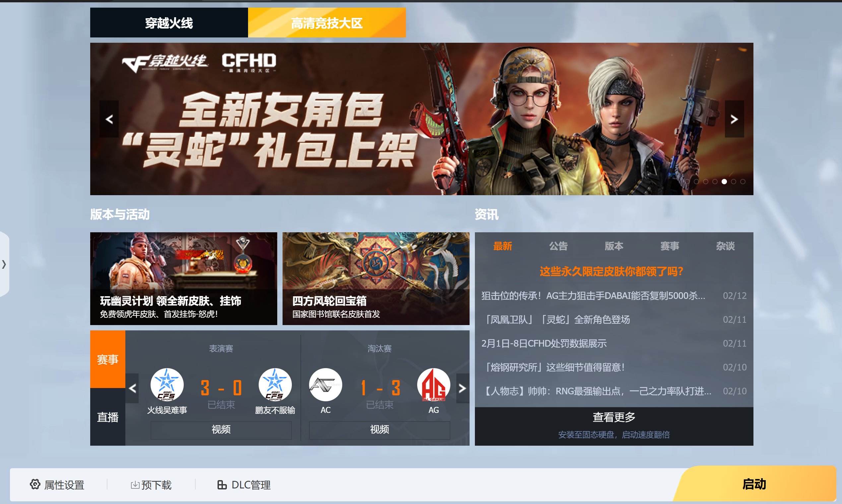Select the third banner pagination dot
This screenshot has width=842, height=504.
[706, 182]
